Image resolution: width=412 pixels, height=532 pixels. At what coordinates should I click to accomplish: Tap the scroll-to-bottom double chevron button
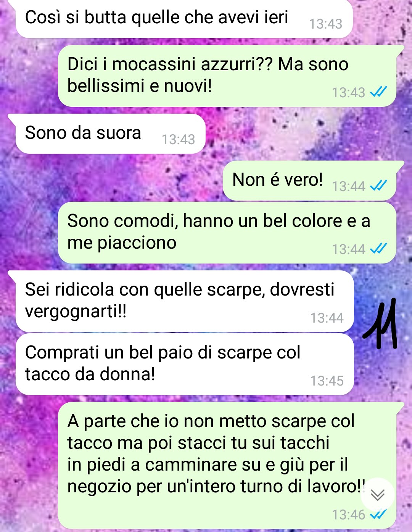(x=378, y=495)
